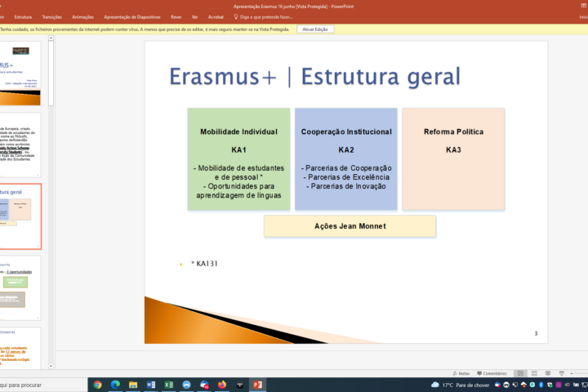Click the purple square tray icon
The image size is (588, 392).
pos(559,385)
